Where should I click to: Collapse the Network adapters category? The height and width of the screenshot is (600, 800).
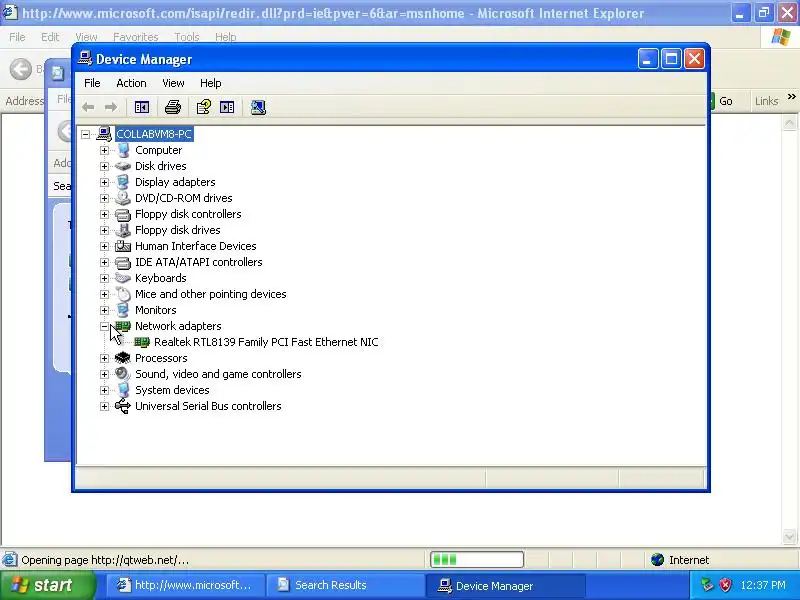(104, 326)
